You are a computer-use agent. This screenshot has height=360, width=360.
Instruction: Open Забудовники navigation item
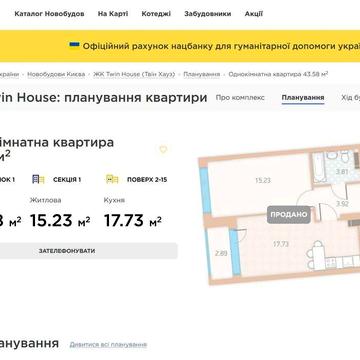(207, 14)
